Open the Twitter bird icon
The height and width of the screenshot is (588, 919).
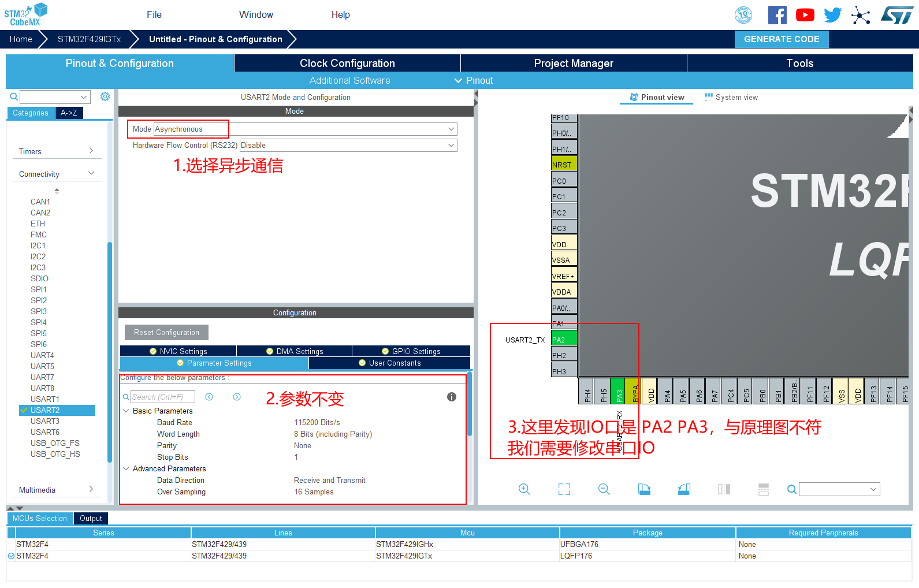pos(832,15)
